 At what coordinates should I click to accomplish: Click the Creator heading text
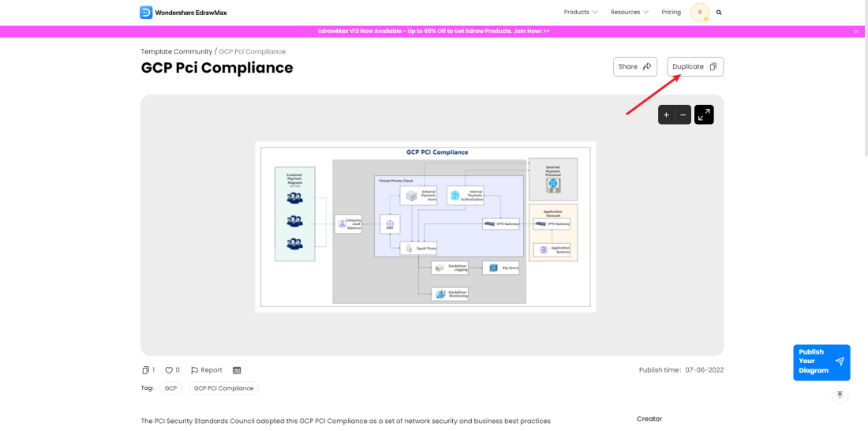click(x=649, y=419)
